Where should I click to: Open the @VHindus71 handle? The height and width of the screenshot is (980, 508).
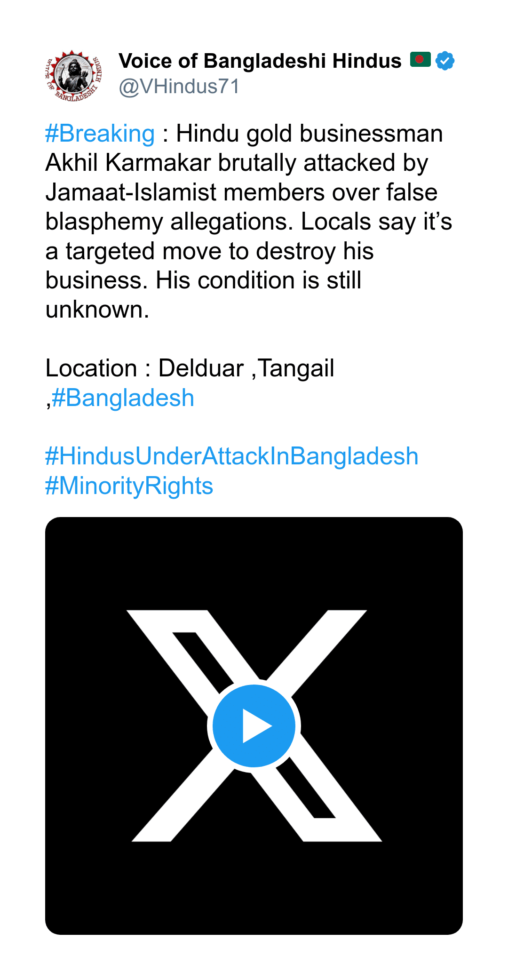(x=180, y=87)
